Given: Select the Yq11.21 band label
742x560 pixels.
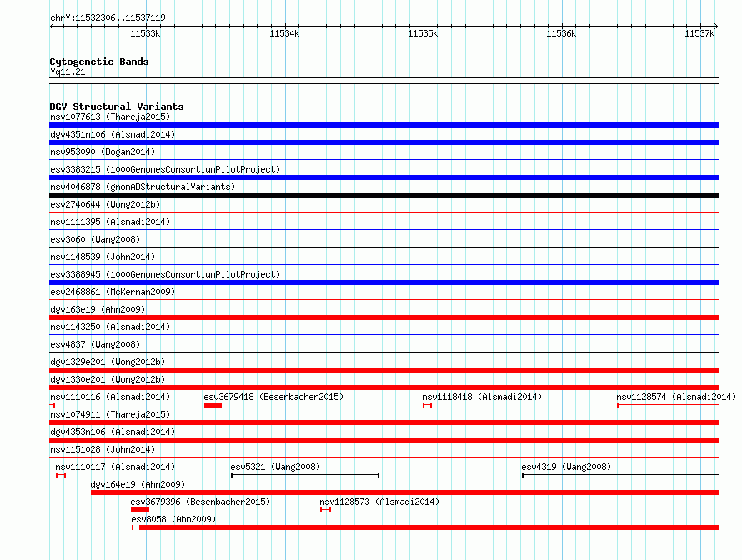Looking at the screenshot, I should point(68,72).
